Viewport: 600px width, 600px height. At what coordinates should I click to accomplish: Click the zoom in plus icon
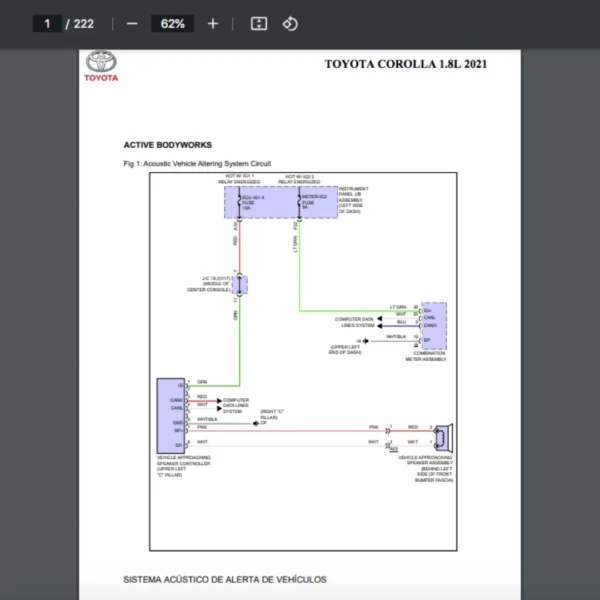click(x=212, y=23)
